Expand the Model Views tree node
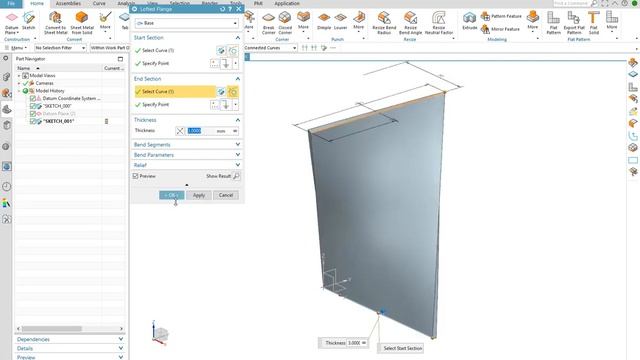640x360 pixels. (x=19, y=76)
